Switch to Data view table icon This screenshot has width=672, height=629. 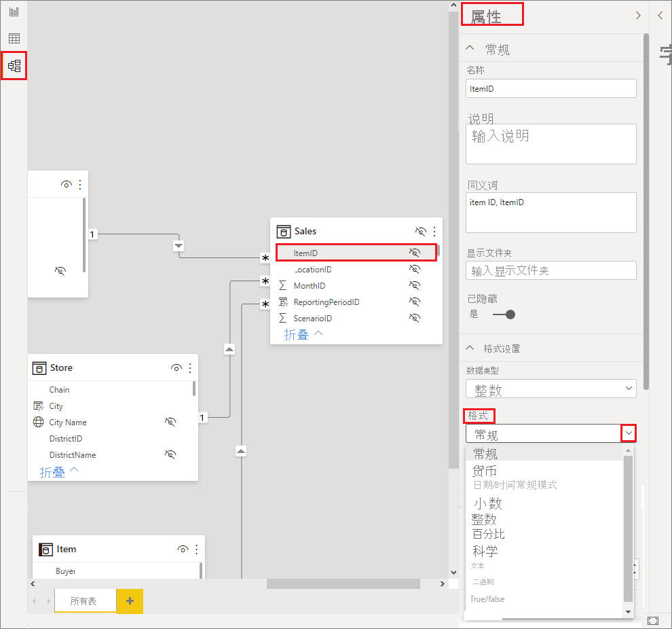click(14, 39)
